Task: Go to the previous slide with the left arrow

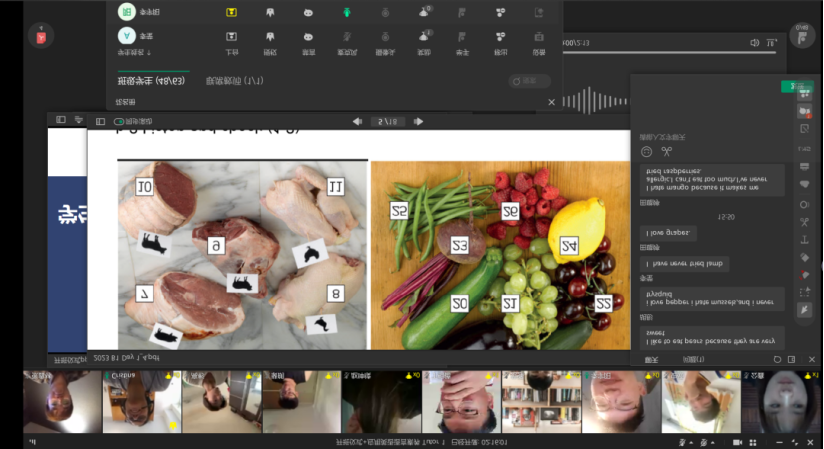Action: point(357,122)
